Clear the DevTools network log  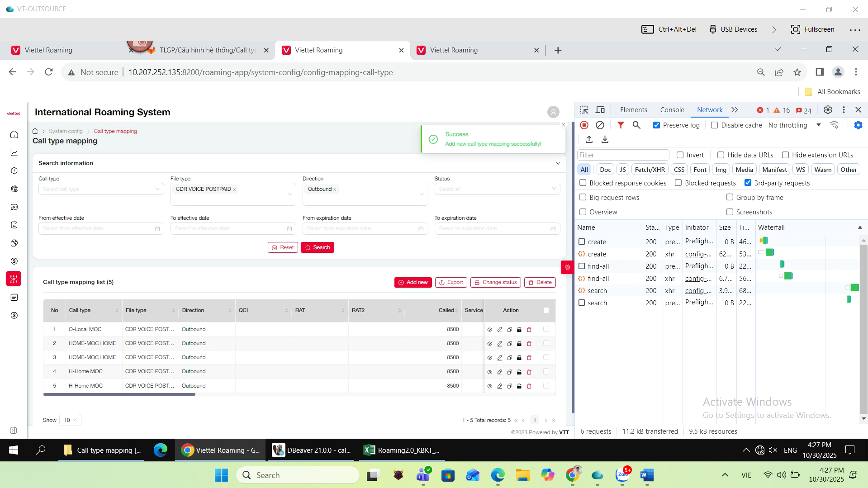pos(600,125)
